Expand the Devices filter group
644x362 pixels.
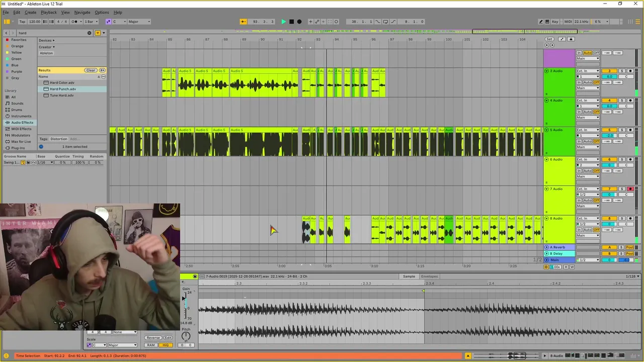pyautogui.click(x=47, y=40)
